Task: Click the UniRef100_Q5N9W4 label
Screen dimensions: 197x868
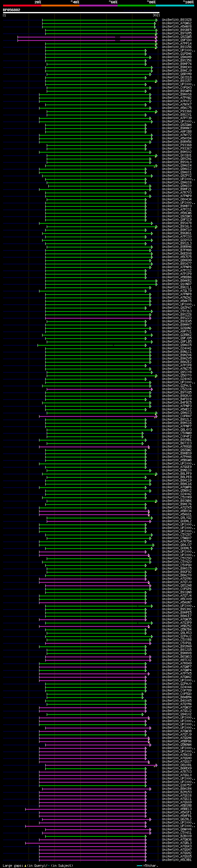Action: coord(177,745)
